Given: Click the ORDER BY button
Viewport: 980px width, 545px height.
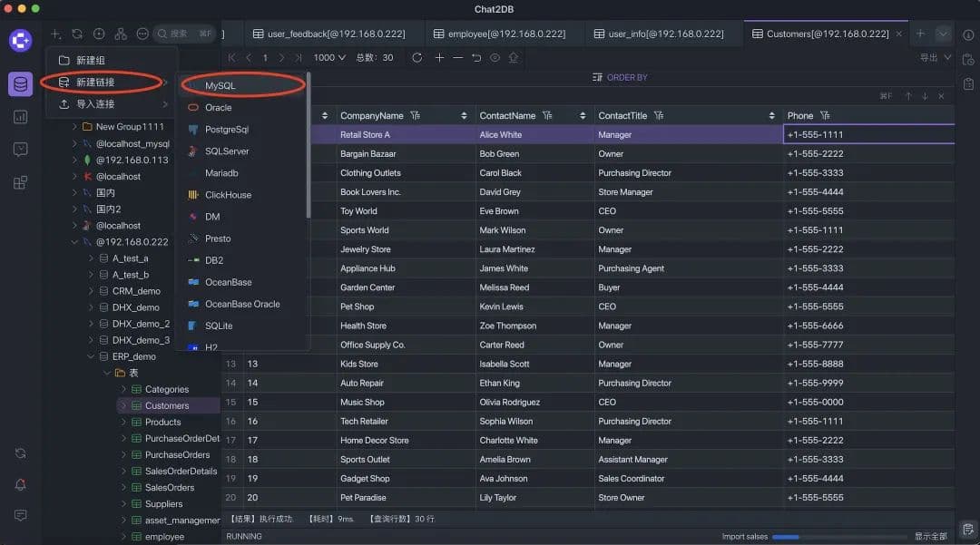Looking at the screenshot, I should [620, 78].
